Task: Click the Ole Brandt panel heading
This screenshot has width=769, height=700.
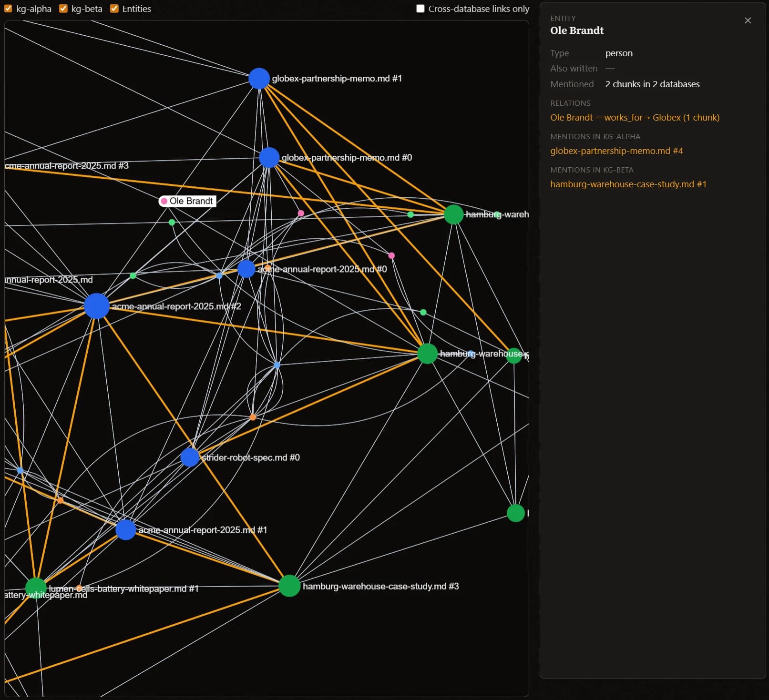Action: [577, 30]
